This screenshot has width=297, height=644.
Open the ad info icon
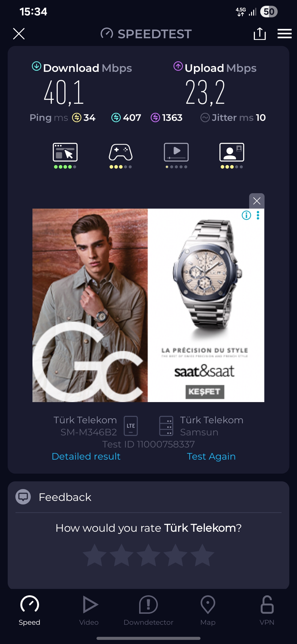[246, 215]
